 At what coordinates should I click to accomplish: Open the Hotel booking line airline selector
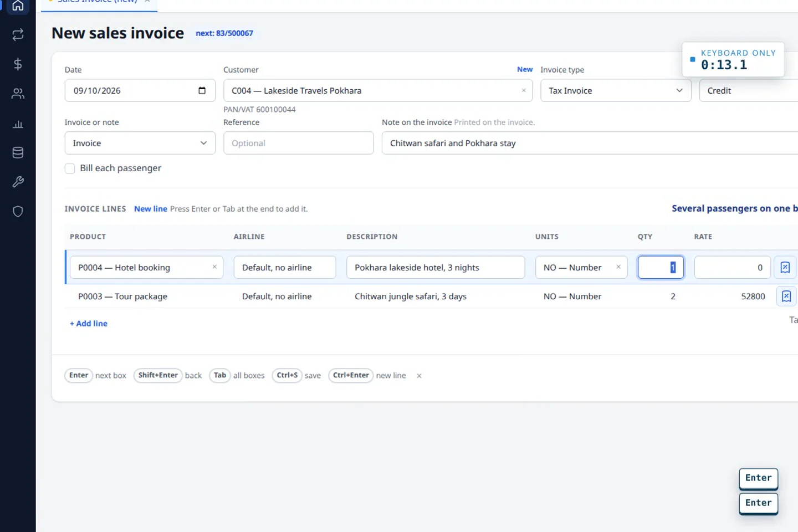(285, 267)
